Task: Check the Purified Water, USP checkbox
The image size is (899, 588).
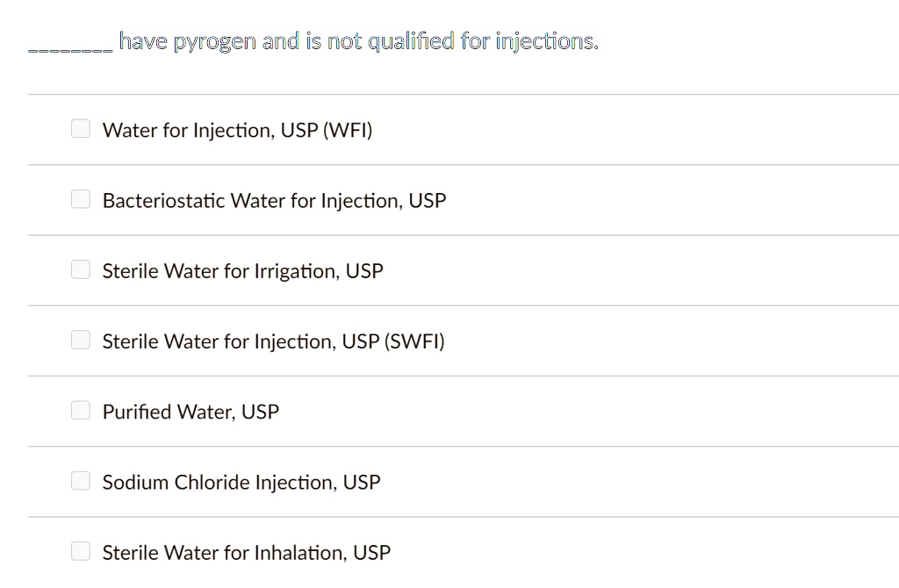Action: click(80, 410)
